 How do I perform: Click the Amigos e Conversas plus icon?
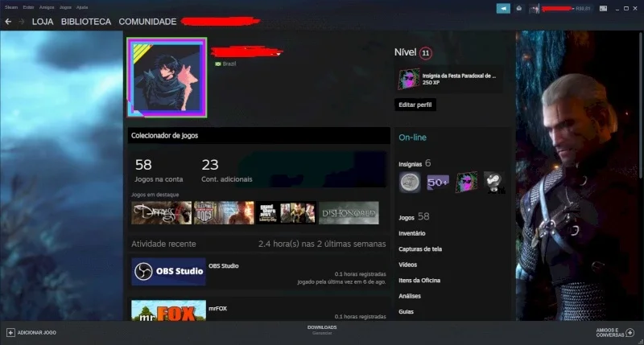click(630, 332)
